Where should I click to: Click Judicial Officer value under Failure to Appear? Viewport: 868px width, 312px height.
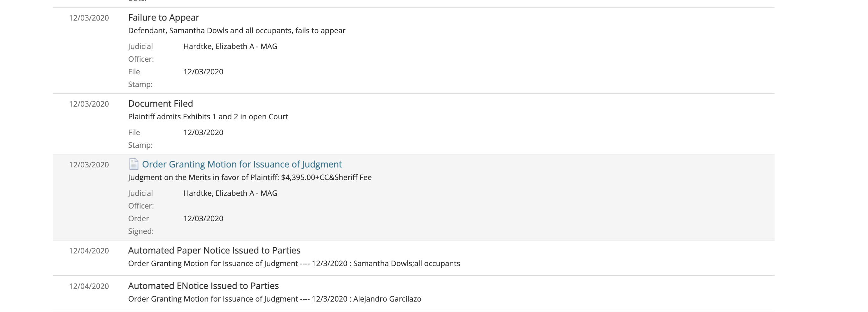[x=230, y=47]
